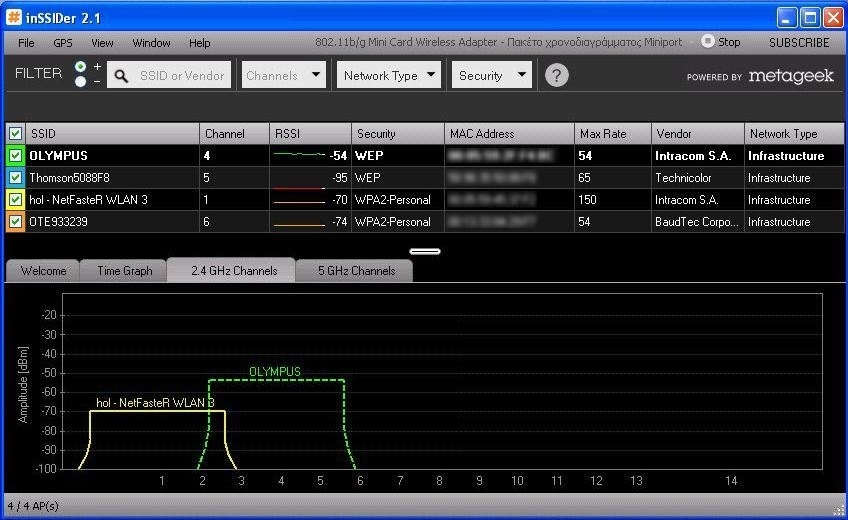This screenshot has width=848, height=520.
Task: Open the File menu
Action: coord(26,43)
